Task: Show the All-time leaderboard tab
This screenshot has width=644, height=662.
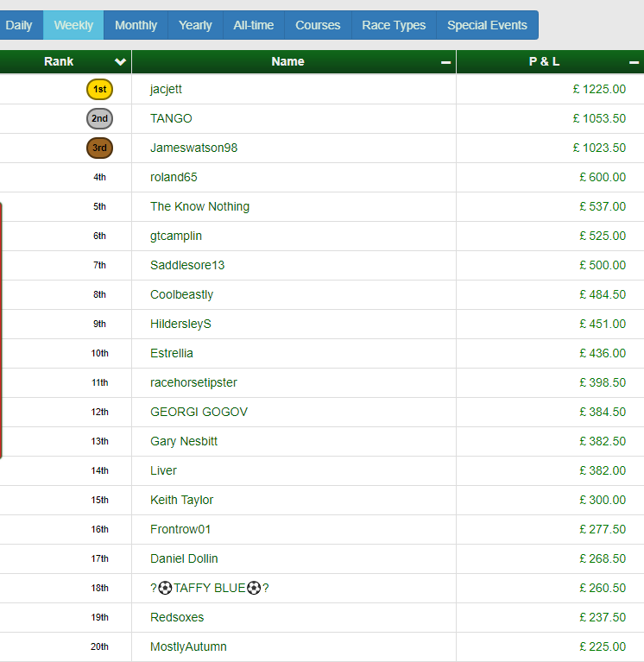Action: [254, 25]
